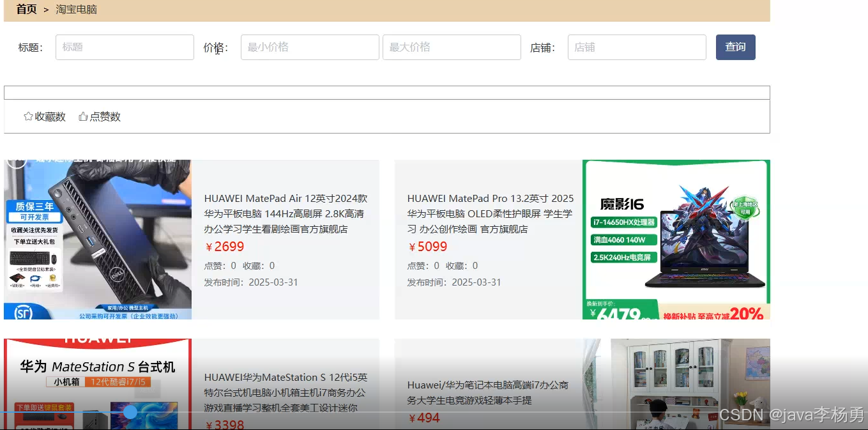Sort products by 收藏数 (favorites count)
Viewport: 868px width, 430px height.
[50, 116]
